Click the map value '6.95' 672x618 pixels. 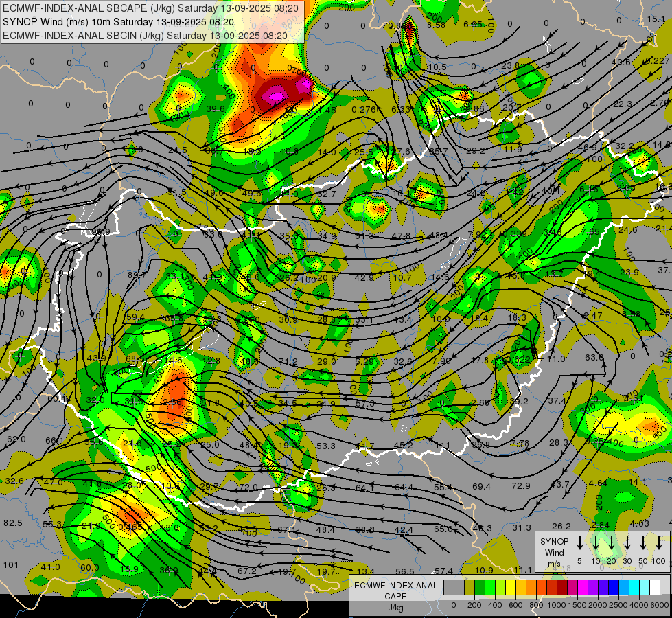pyautogui.click(x=473, y=24)
